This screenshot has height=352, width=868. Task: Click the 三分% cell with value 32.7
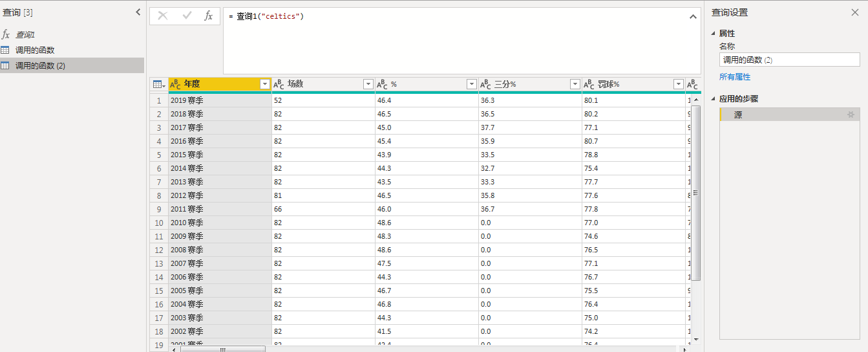click(530, 168)
